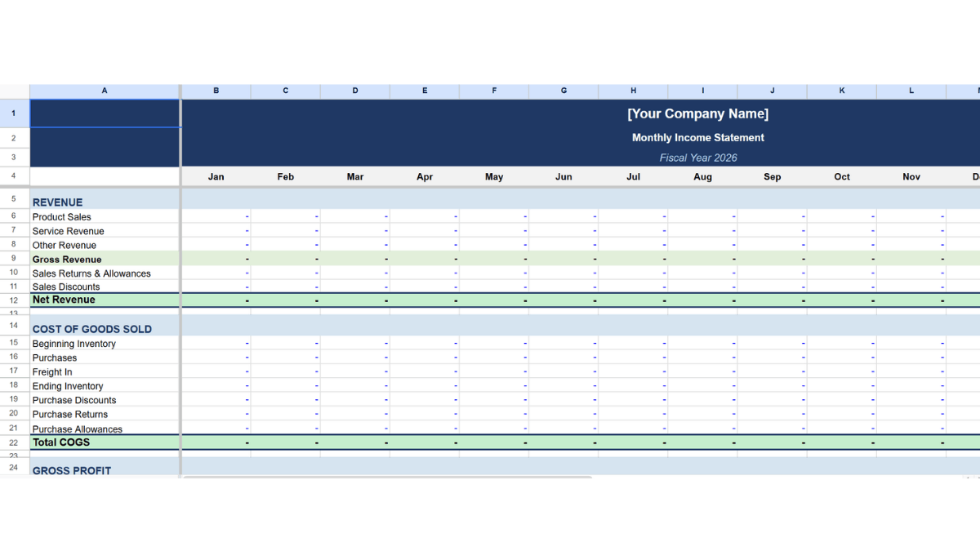The height and width of the screenshot is (551, 980).
Task: Click the Service Revenue label cell
Action: (68, 231)
